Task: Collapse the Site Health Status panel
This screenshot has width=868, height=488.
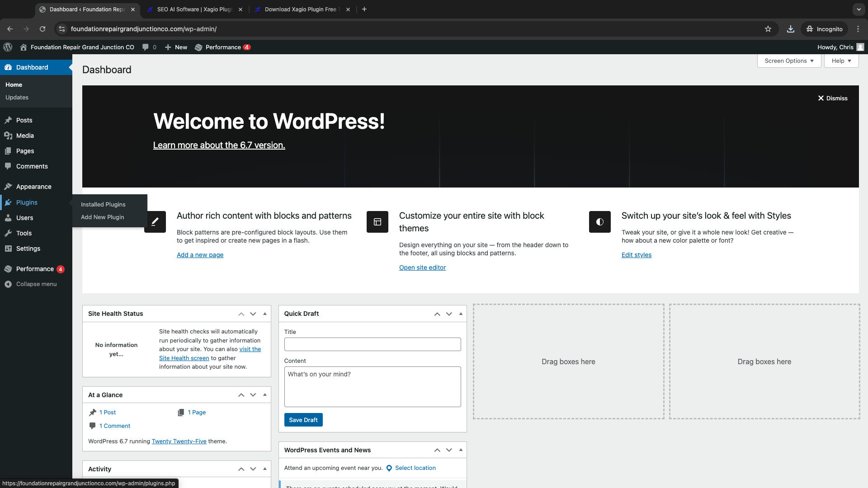Action: (x=265, y=314)
